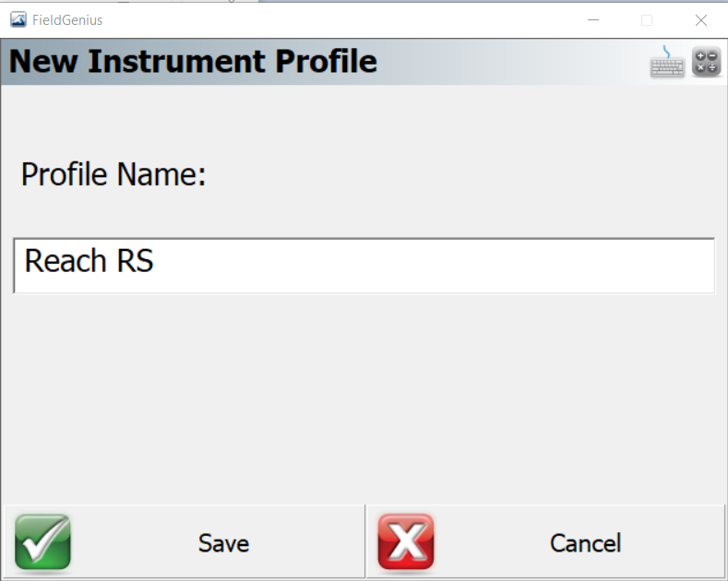Viewport: 728px width, 581px height.
Task: Click the word 'Reach' in the name field
Action: coord(66,261)
